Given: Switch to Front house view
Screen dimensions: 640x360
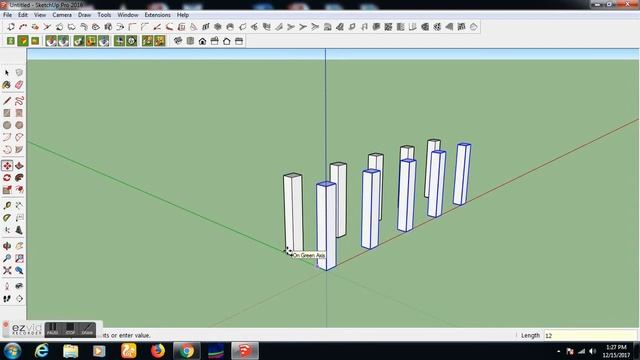Looking at the screenshot, I should 202,41.
